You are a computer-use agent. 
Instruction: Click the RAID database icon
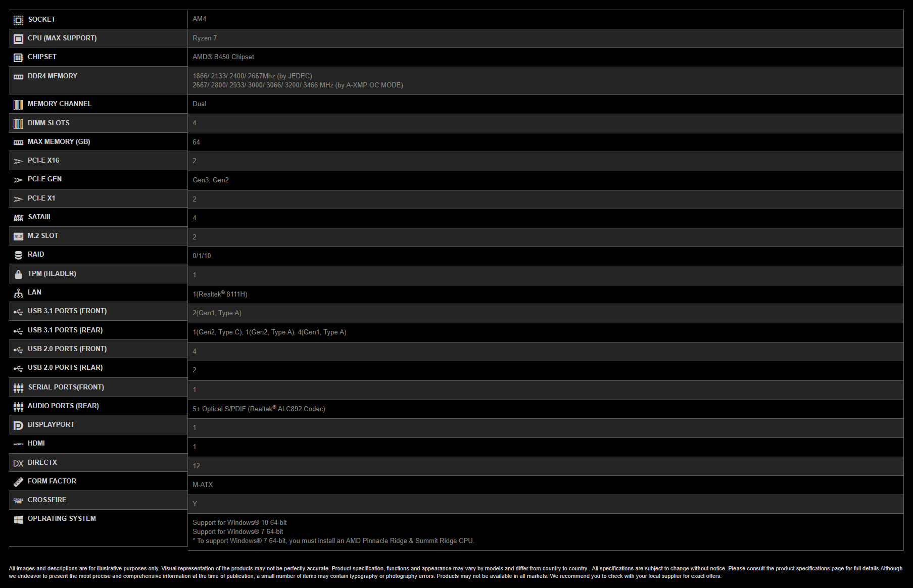click(18, 255)
